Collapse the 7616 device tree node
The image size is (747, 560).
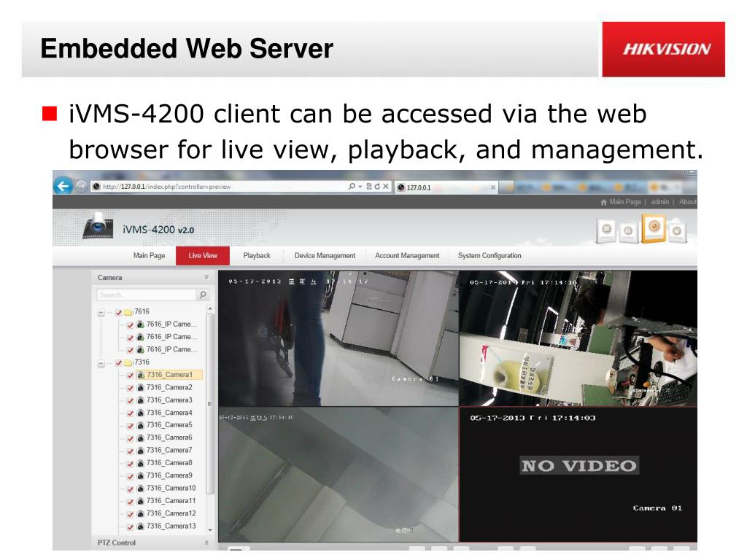point(101,313)
